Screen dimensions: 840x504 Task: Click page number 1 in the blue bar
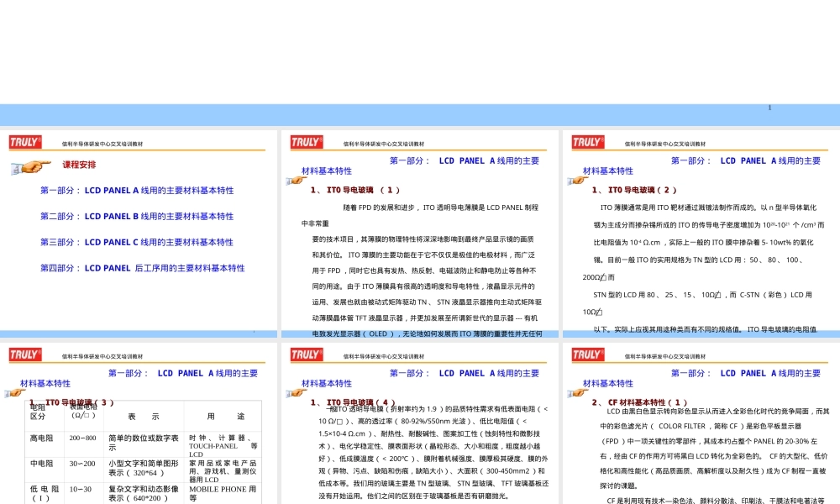769,108
